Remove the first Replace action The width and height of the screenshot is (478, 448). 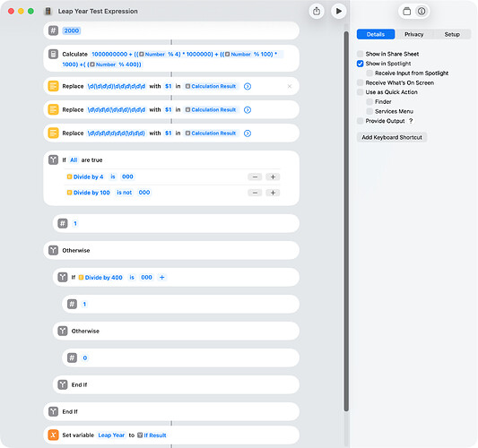pyautogui.click(x=290, y=86)
